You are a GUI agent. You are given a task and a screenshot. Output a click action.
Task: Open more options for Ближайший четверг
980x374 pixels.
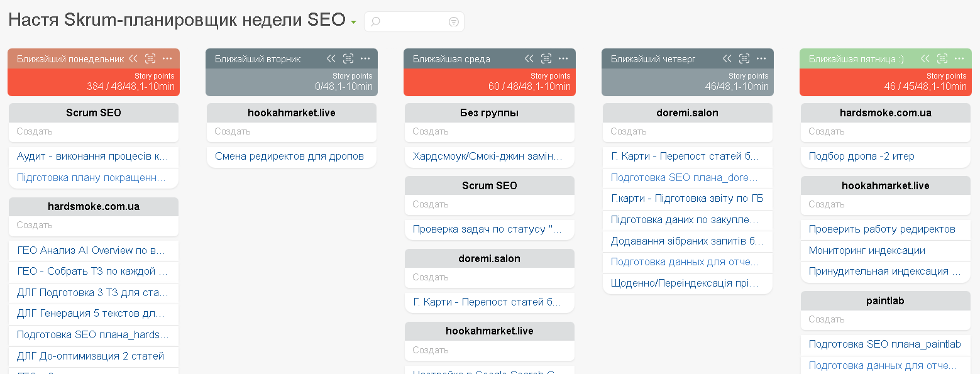coord(761,58)
